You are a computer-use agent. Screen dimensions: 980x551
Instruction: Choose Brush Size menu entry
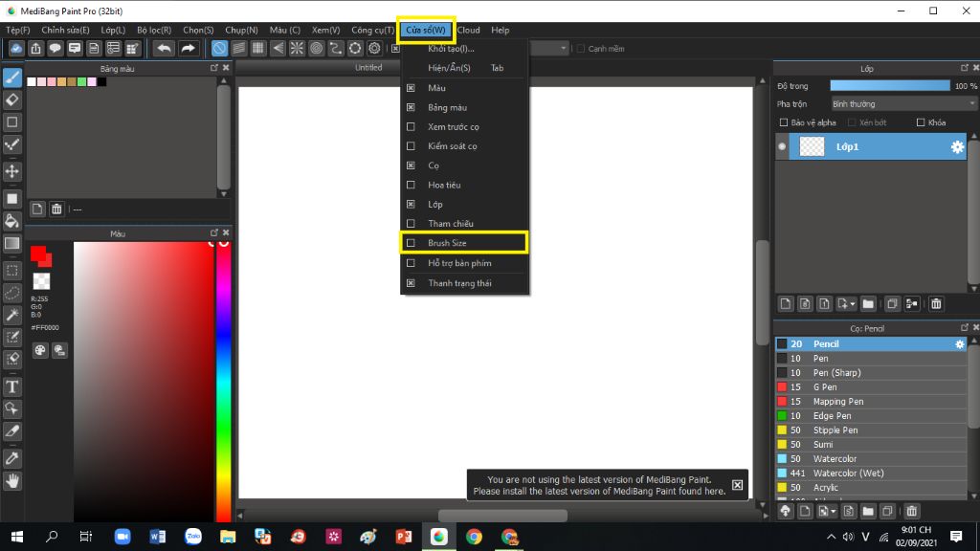464,243
